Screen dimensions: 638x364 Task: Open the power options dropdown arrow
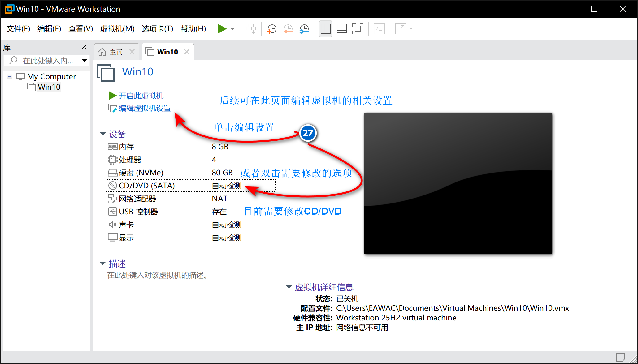click(x=232, y=29)
